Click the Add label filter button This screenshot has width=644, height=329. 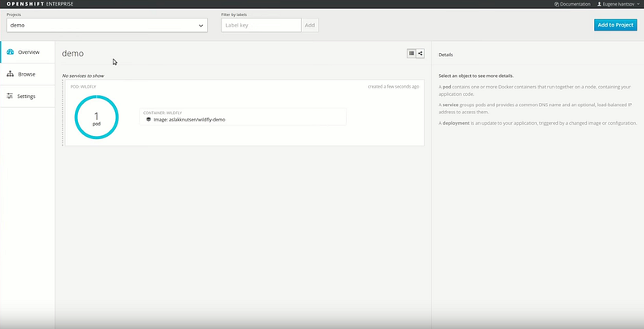(x=310, y=25)
